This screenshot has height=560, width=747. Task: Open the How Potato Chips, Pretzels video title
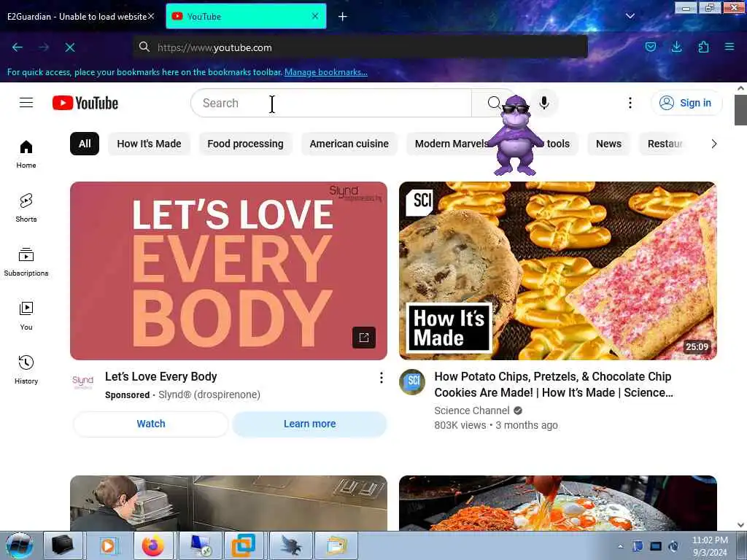tap(553, 384)
